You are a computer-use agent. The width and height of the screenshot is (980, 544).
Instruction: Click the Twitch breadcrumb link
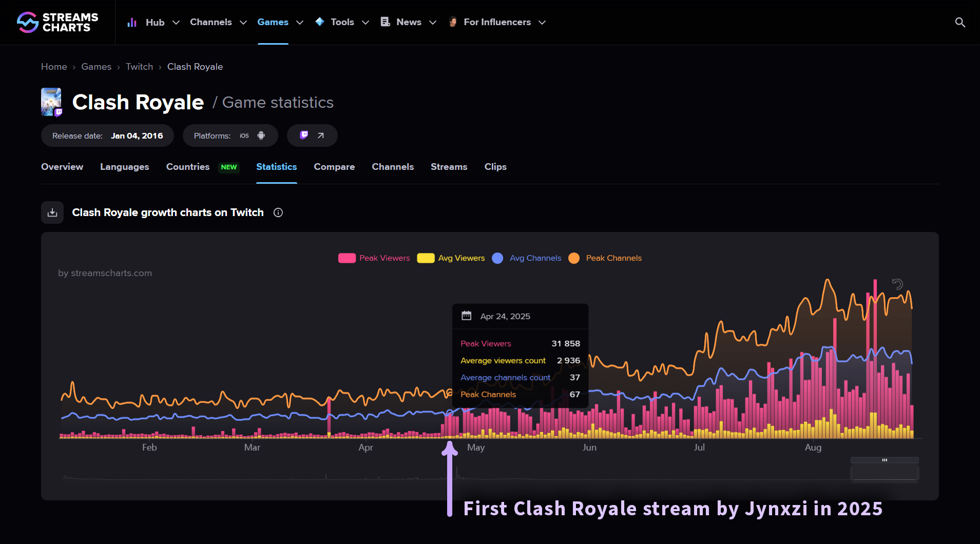(x=139, y=67)
